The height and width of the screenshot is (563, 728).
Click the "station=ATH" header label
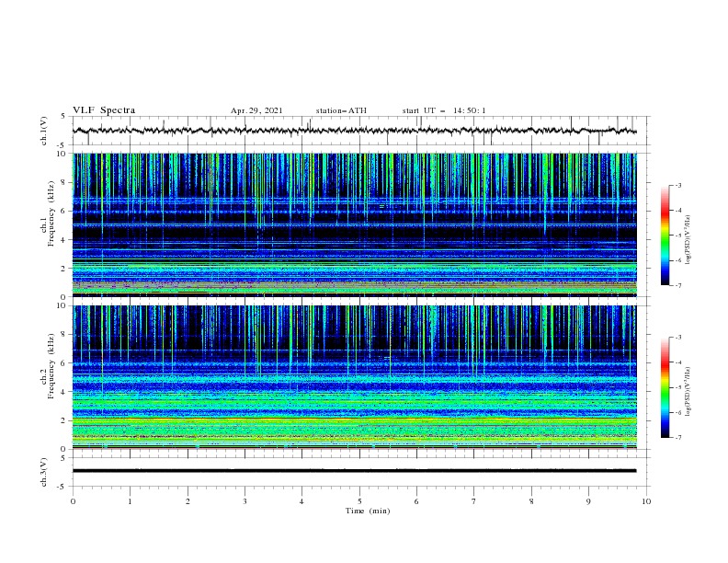point(341,110)
